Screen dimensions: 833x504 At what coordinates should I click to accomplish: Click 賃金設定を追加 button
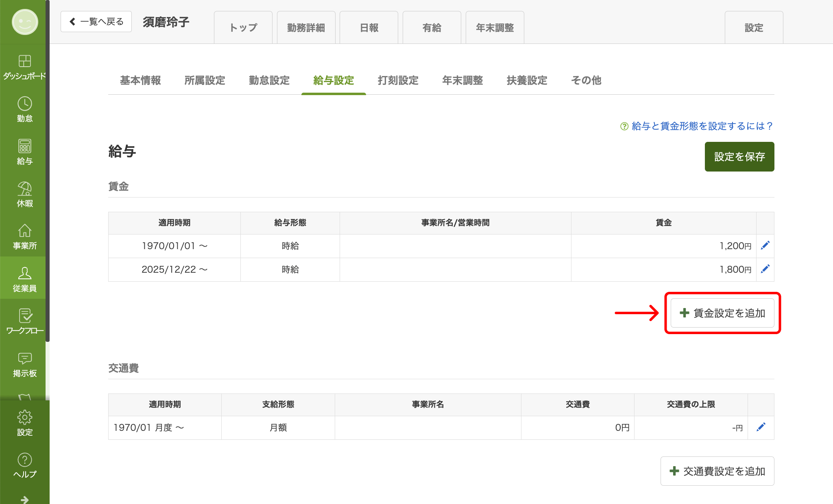point(722,313)
